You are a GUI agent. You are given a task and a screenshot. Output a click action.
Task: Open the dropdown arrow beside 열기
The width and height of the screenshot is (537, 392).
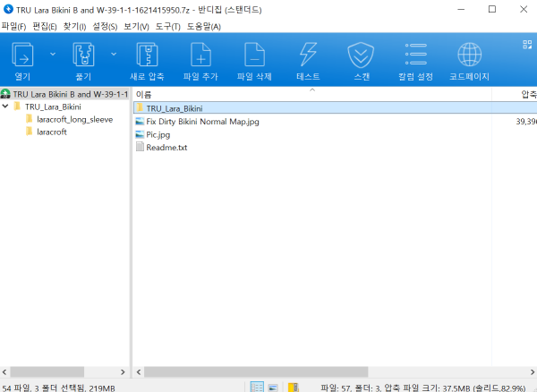click(52, 55)
